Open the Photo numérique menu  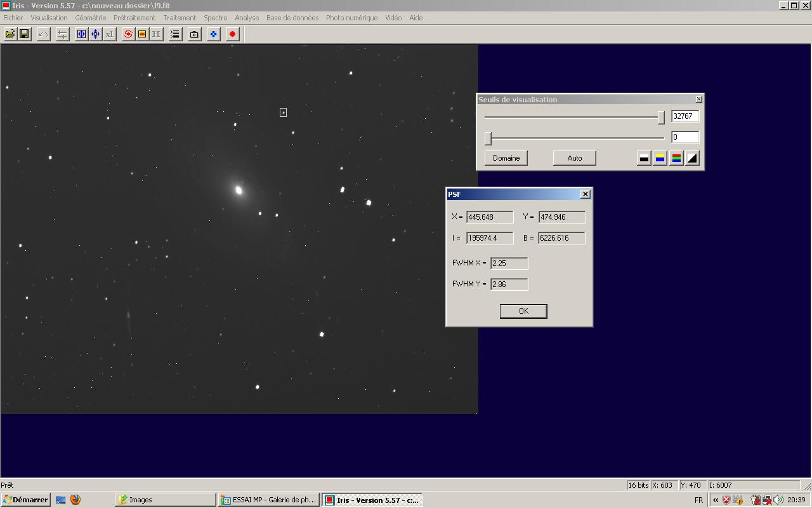pyautogui.click(x=351, y=18)
